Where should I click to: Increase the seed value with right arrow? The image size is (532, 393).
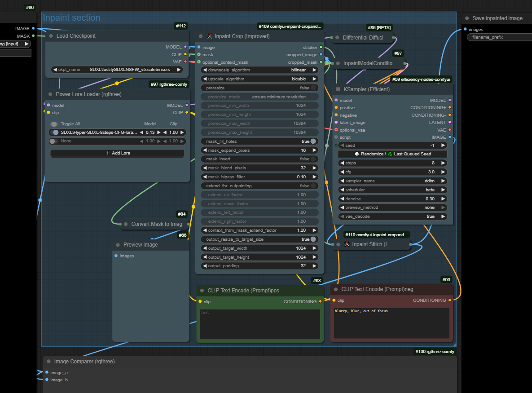[x=443, y=145]
